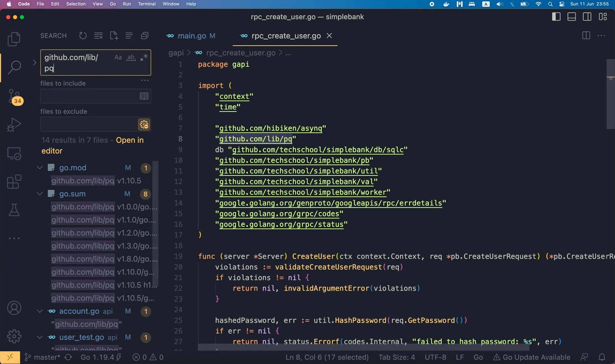Image resolution: width=615 pixels, height=364 pixels.
Task: Collapse go.mod search results
Action: point(40,168)
